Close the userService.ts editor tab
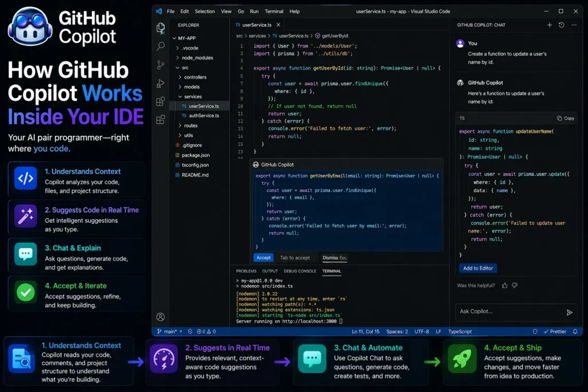Viewport: 588px width, 392px height. [x=278, y=25]
